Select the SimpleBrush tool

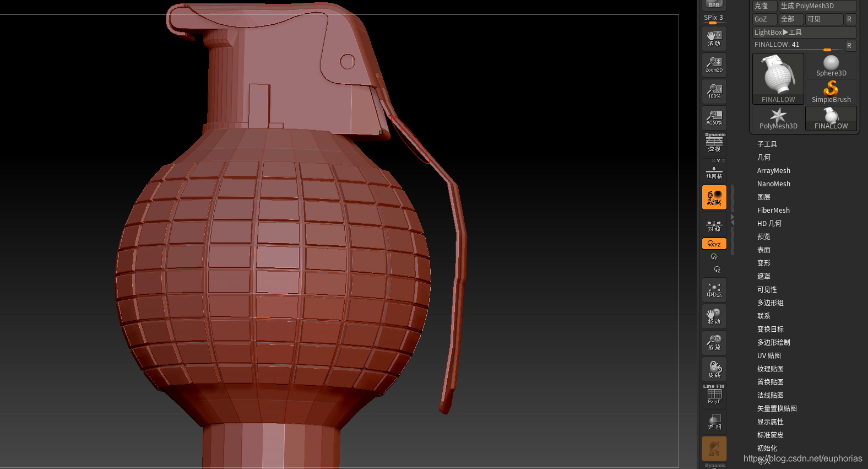click(831, 92)
